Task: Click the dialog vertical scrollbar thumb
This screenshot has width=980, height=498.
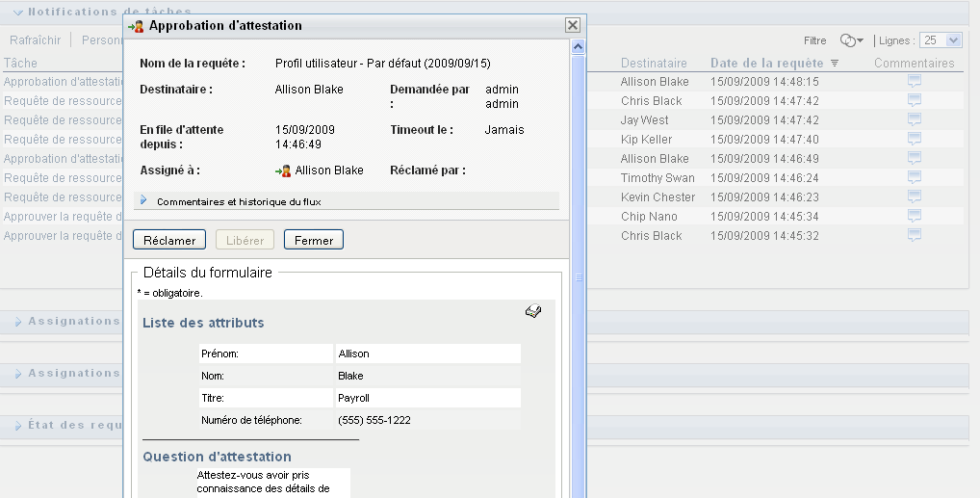Action: click(579, 277)
